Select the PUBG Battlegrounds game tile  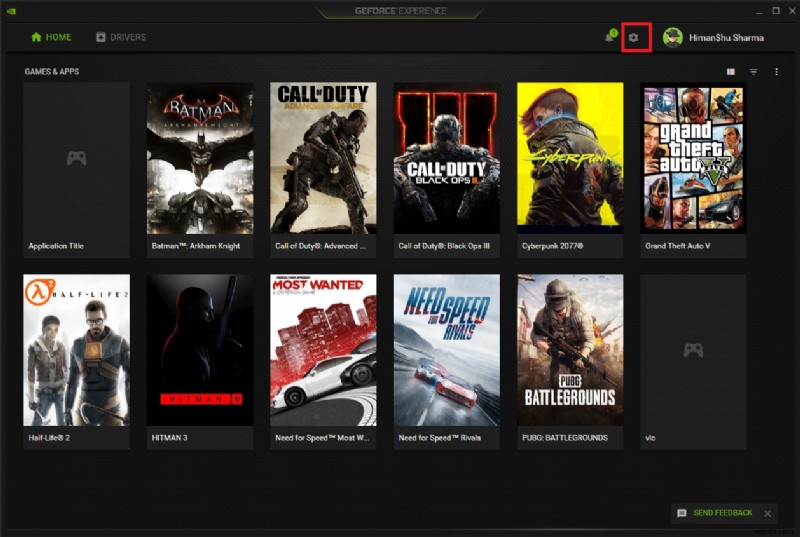pos(570,362)
